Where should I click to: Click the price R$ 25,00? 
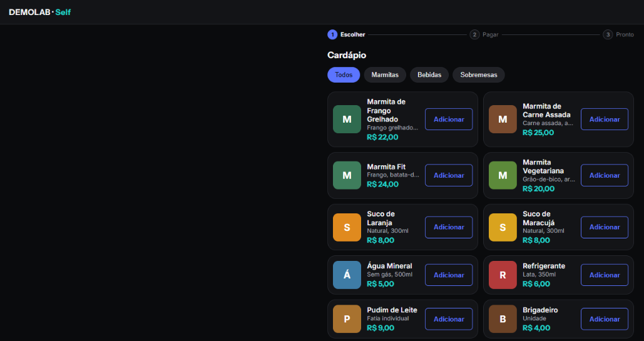538,133
